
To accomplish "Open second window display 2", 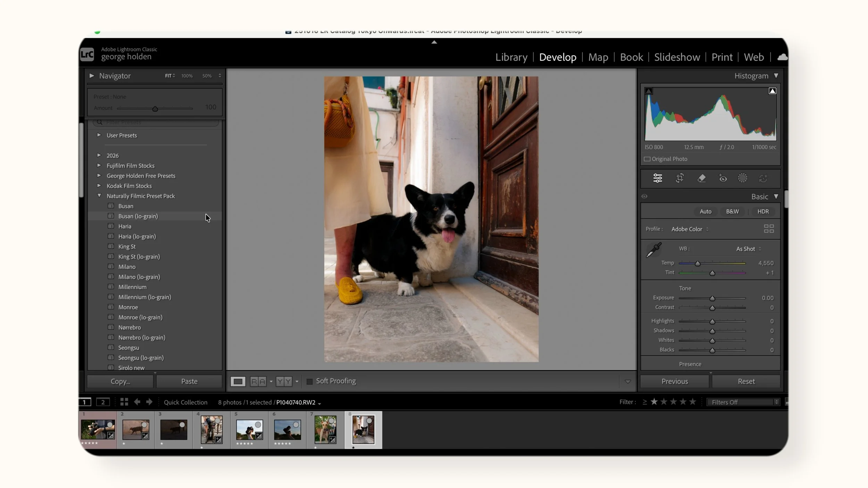I will [103, 402].
